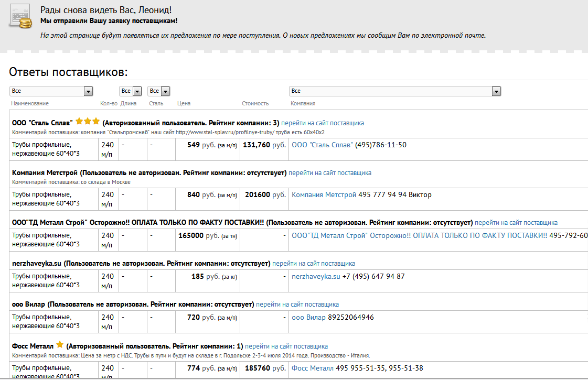Open the Наименование filter dropdown
The width and height of the screenshot is (588, 380).
51,91
